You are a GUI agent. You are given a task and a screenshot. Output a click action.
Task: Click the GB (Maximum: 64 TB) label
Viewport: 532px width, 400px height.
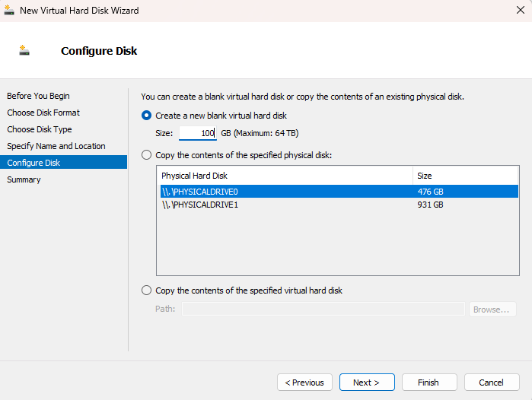pyautogui.click(x=260, y=133)
